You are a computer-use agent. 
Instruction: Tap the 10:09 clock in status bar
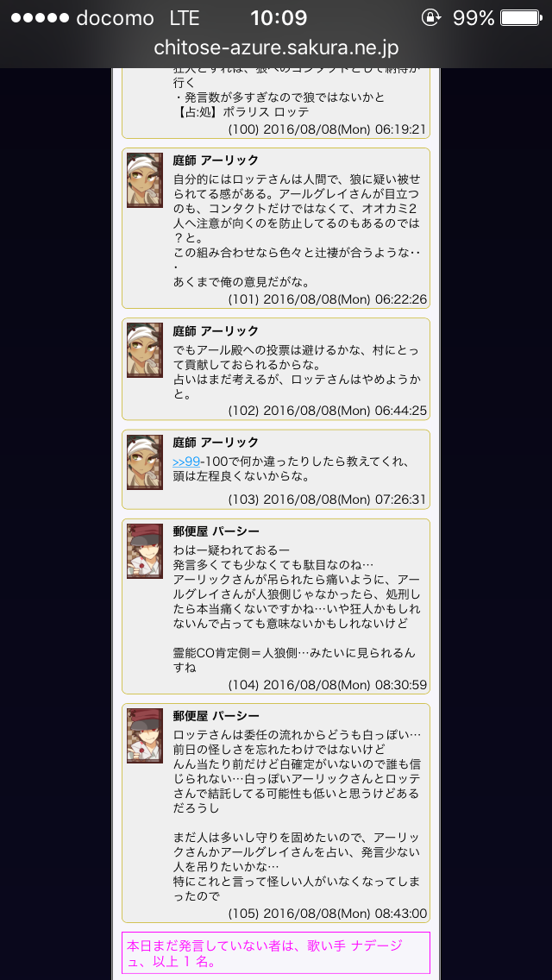[x=279, y=17]
